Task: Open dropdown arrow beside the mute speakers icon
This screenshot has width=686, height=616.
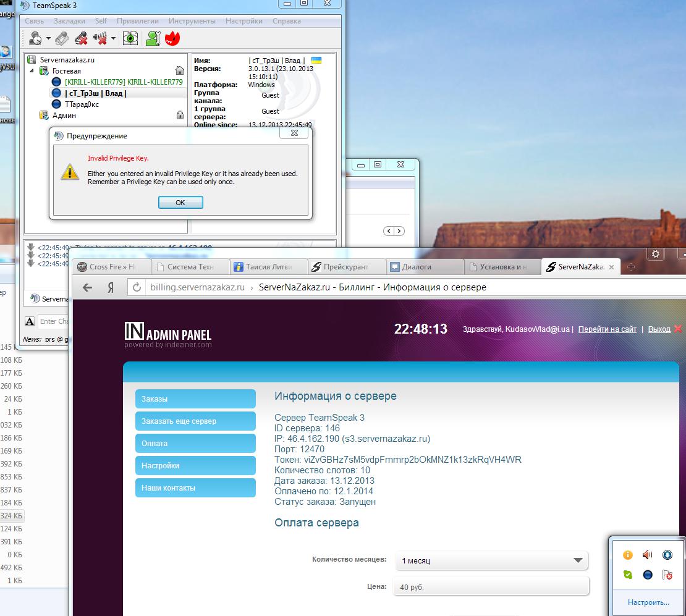Action: 113,38
